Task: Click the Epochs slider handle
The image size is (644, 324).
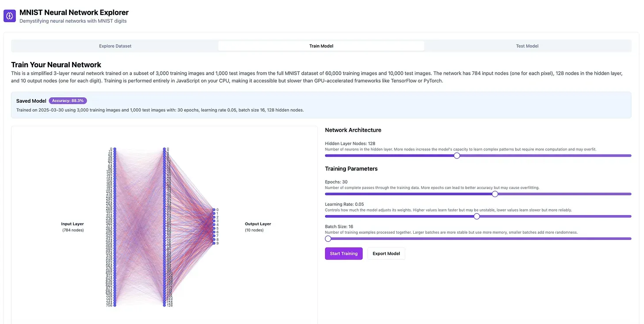Action: 495,194
